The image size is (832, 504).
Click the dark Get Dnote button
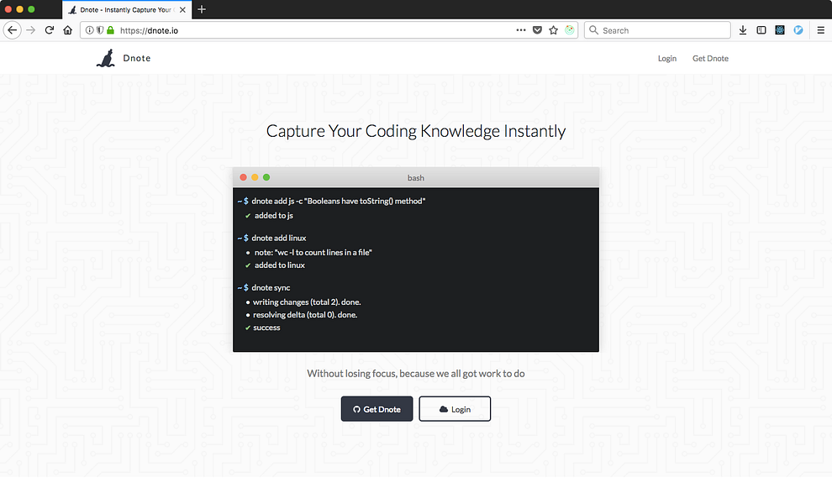pos(377,409)
